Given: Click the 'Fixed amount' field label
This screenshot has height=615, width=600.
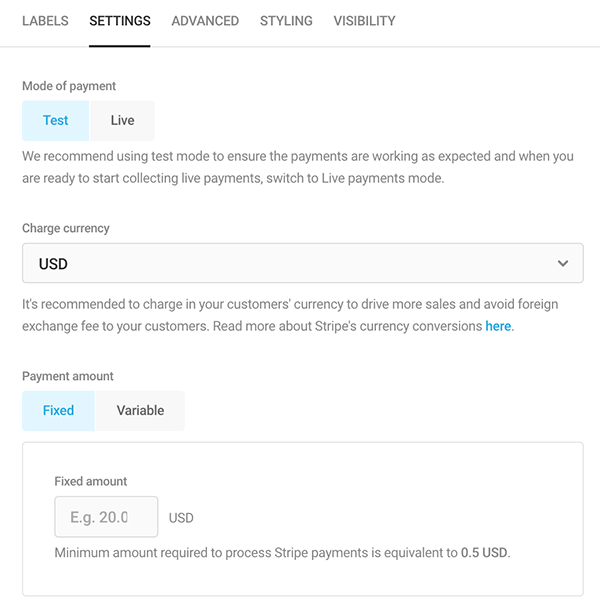Looking at the screenshot, I should click(91, 481).
